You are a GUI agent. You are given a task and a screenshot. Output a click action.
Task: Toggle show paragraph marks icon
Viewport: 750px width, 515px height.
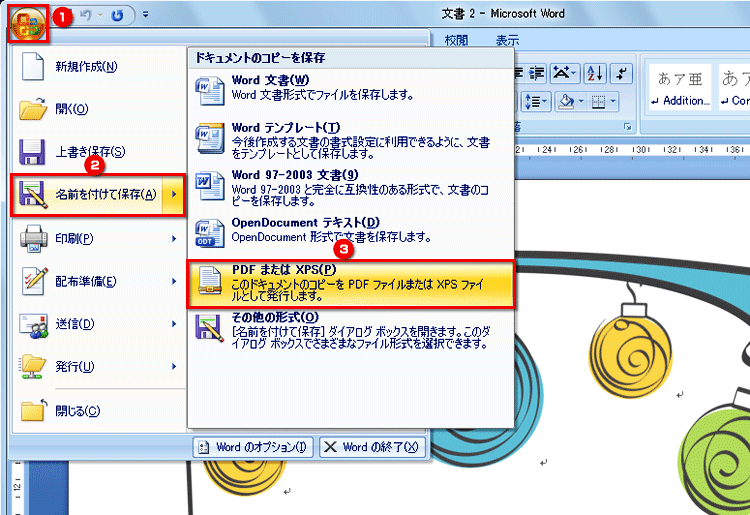tap(622, 74)
